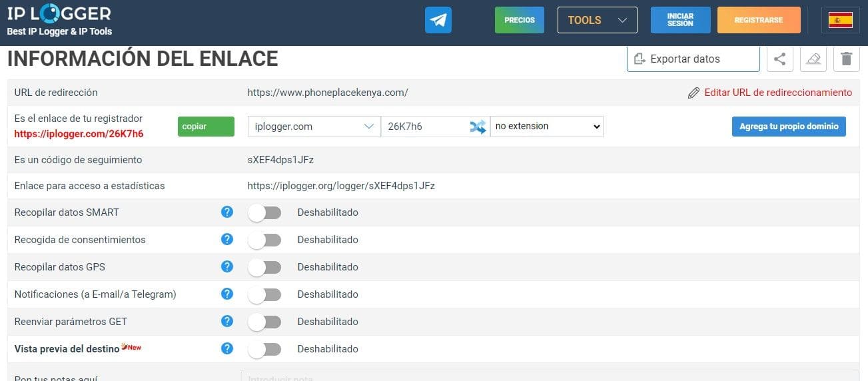Screen dimensions: 868x381
Task: Click Deshabilitado text beside Recopilar datos GPS
Action: tap(328, 267)
